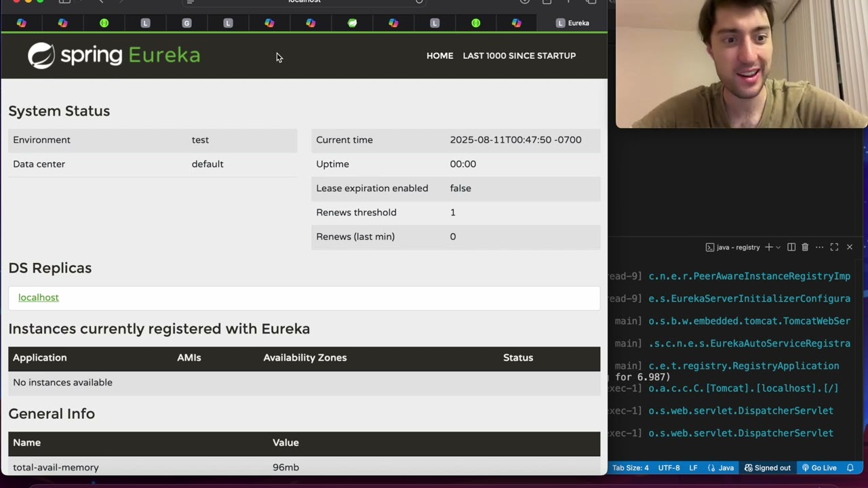Click the Environment value 'test'
This screenshot has width=868, height=488.
click(200, 140)
